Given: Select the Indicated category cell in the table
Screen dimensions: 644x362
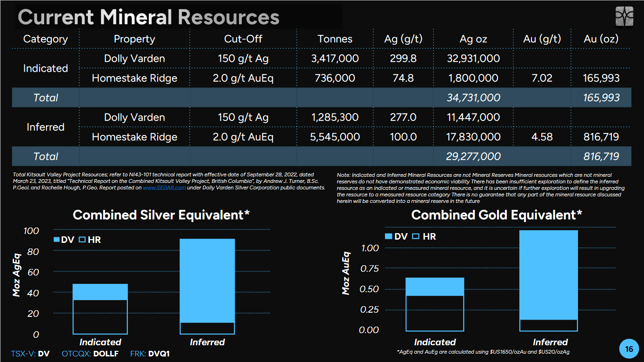Looking at the screenshot, I should [x=46, y=68].
